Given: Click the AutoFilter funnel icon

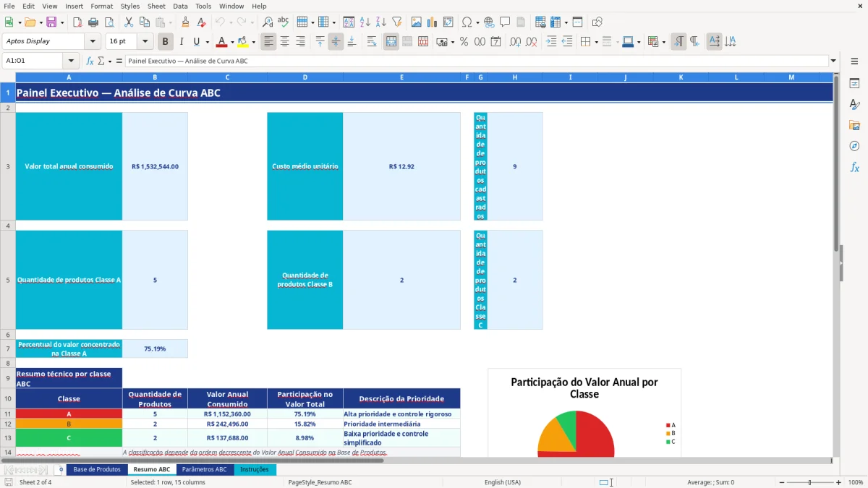Looking at the screenshot, I should click(396, 22).
